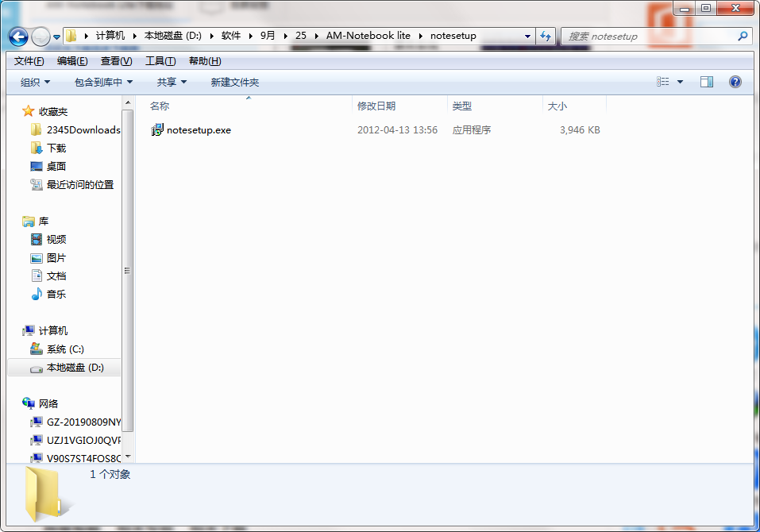Screen dimensions: 760x532
Task: Click navigation pane scrollbar down arrow
Action: pos(128,457)
